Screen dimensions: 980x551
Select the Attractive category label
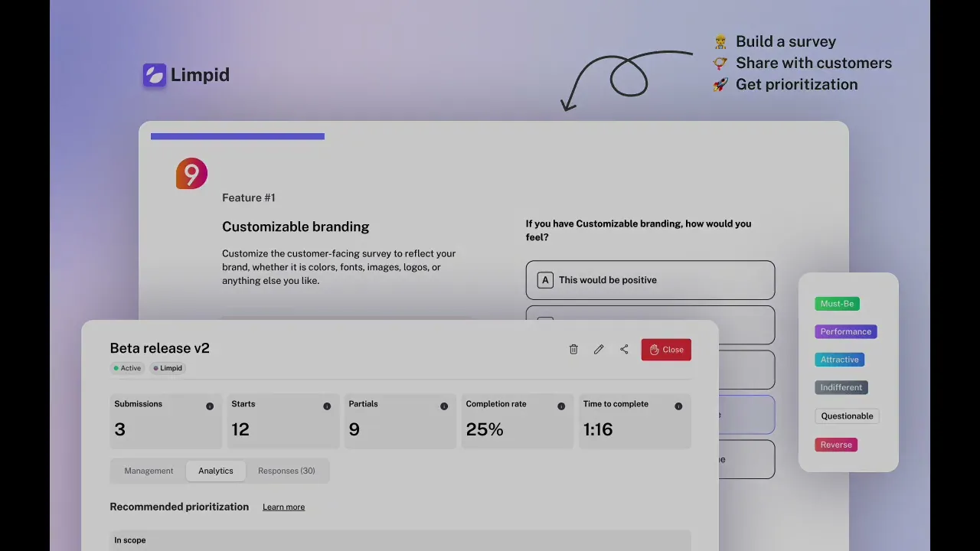(x=840, y=360)
